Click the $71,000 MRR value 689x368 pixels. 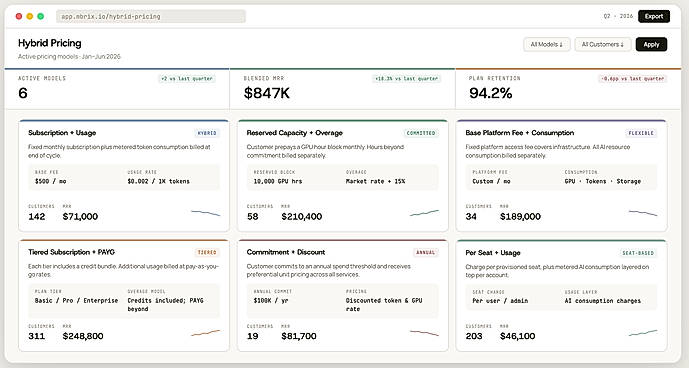click(80, 216)
